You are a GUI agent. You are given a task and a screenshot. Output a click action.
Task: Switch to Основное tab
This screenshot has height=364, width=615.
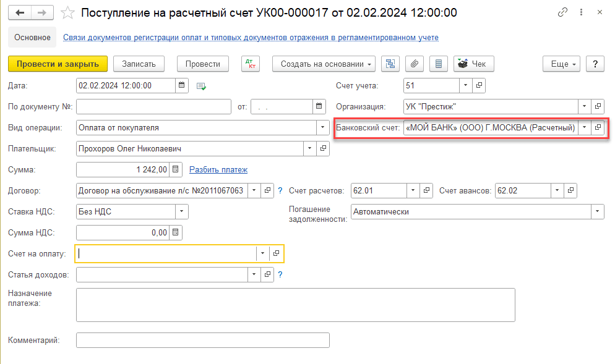tap(32, 37)
